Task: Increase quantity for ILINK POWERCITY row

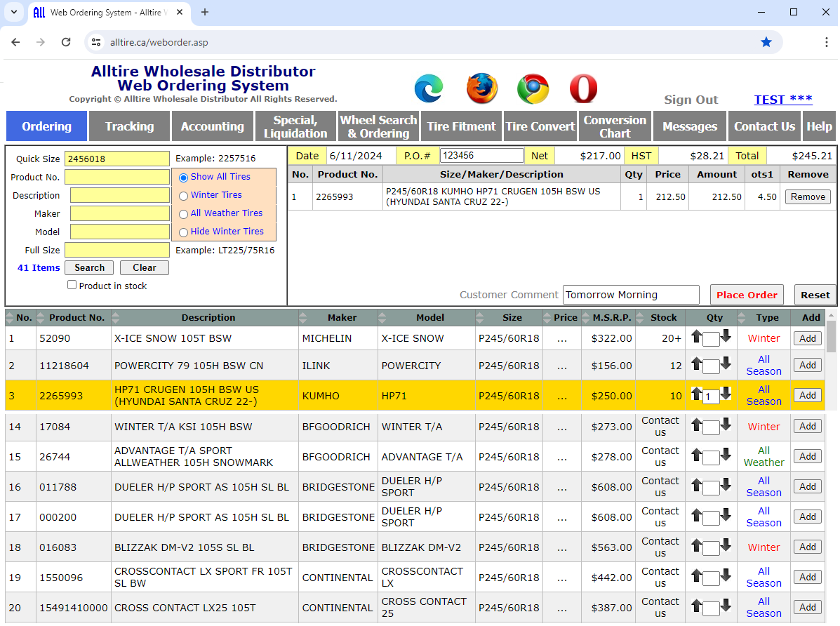Action: point(696,364)
